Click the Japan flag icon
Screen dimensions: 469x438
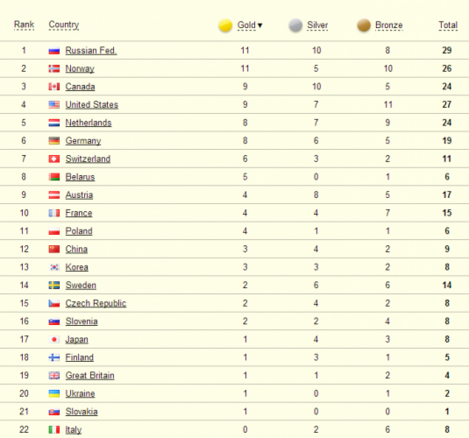coord(54,340)
